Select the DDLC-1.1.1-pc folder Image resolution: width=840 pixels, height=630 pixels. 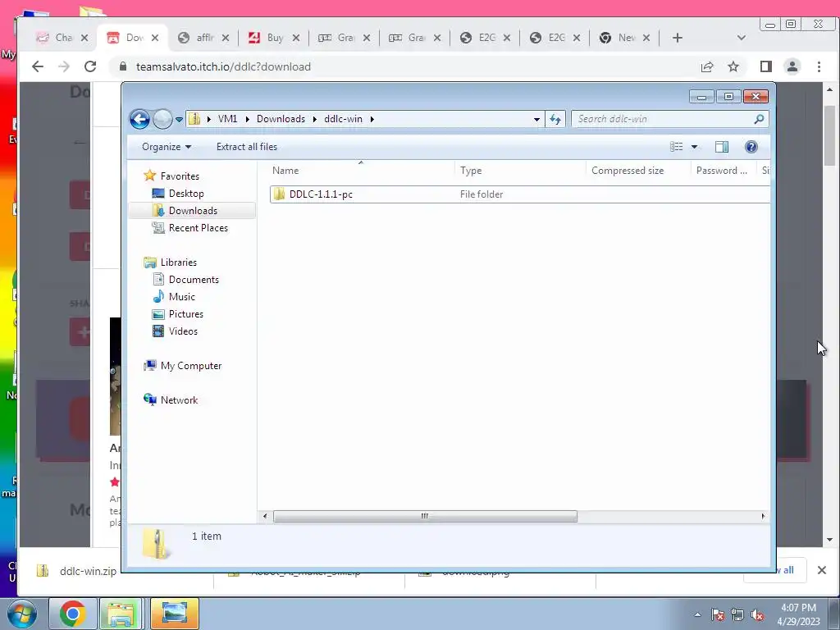pos(519,194)
